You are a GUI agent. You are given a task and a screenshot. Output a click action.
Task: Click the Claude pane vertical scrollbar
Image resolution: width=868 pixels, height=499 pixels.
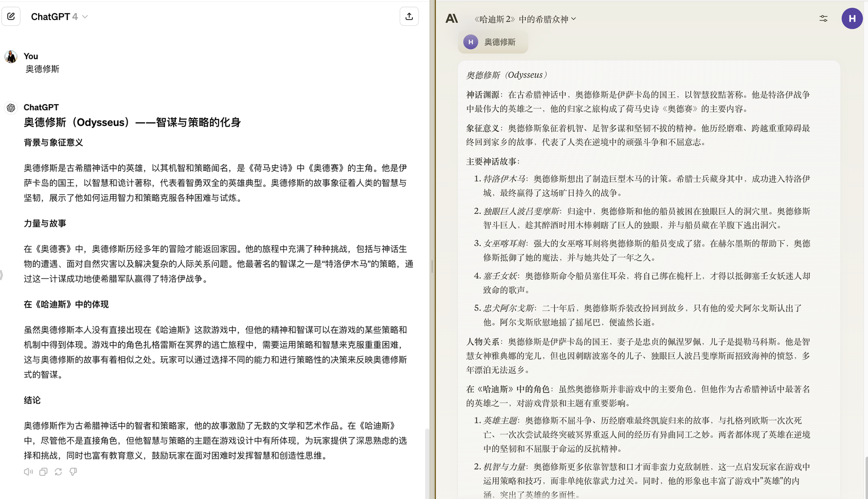866,476
